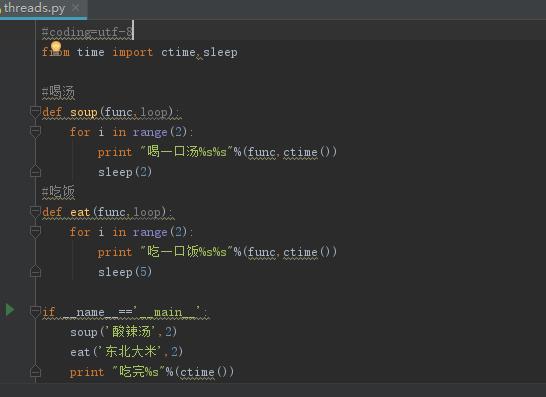Click the string "吃完%s" in last print
This screenshot has height=397, width=546.
[x=139, y=372]
